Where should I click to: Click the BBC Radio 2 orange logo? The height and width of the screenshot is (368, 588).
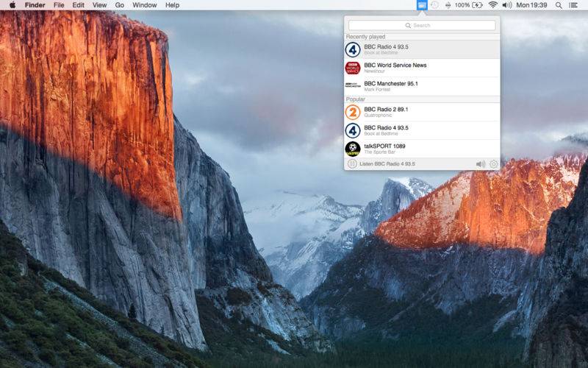pos(353,112)
